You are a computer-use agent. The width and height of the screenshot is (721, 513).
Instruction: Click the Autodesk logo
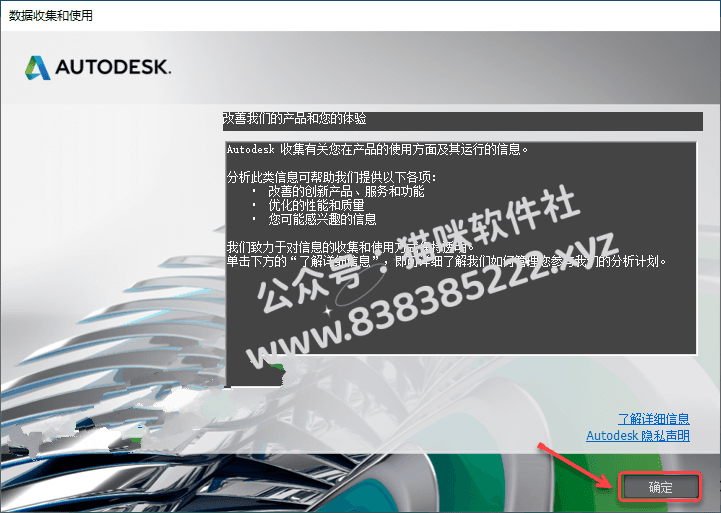(x=98, y=68)
